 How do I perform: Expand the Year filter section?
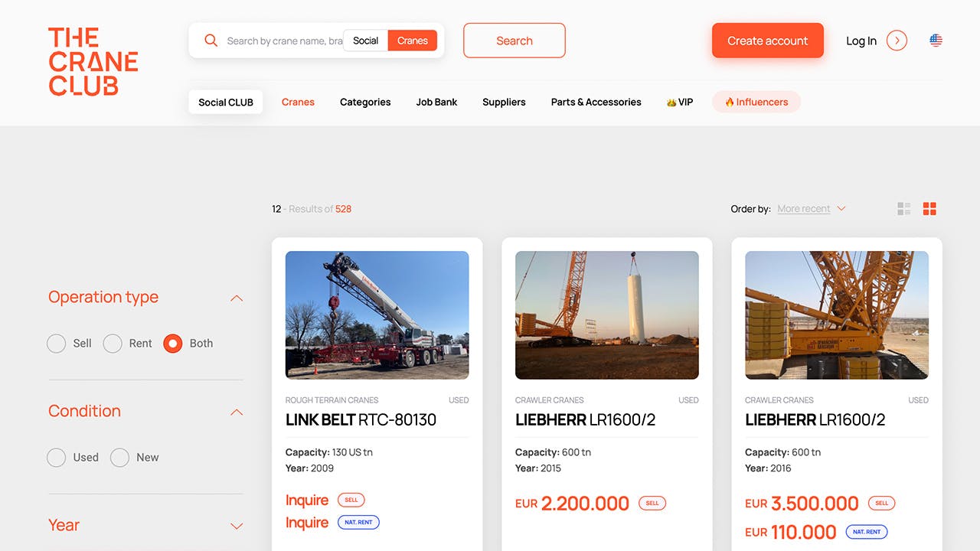pyautogui.click(x=237, y=526)
